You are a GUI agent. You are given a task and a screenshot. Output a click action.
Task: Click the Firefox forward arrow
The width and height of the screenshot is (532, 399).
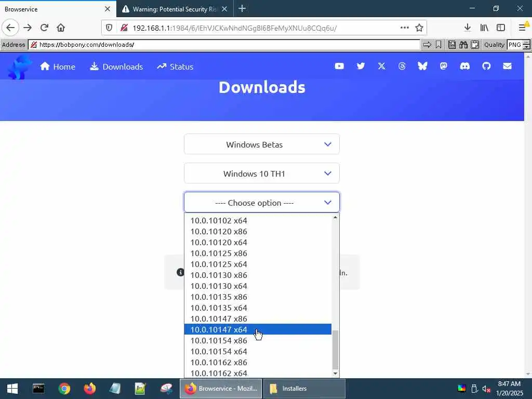pos(28,28)
